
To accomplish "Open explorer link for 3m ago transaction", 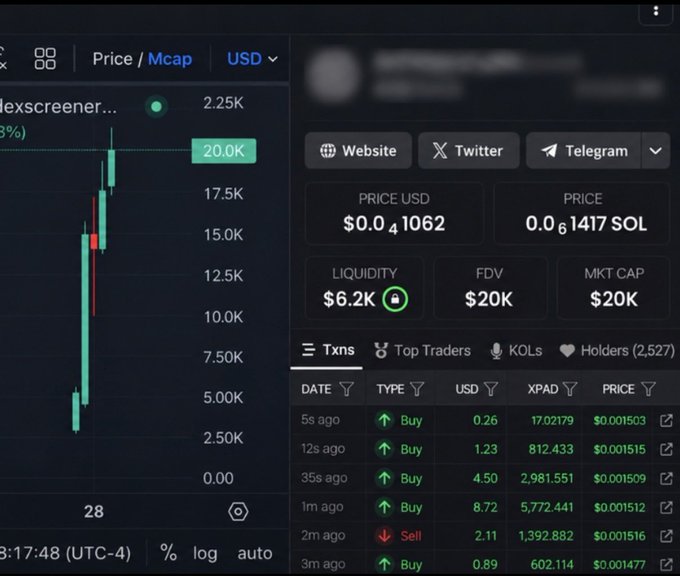I will (x=666, y=564).
